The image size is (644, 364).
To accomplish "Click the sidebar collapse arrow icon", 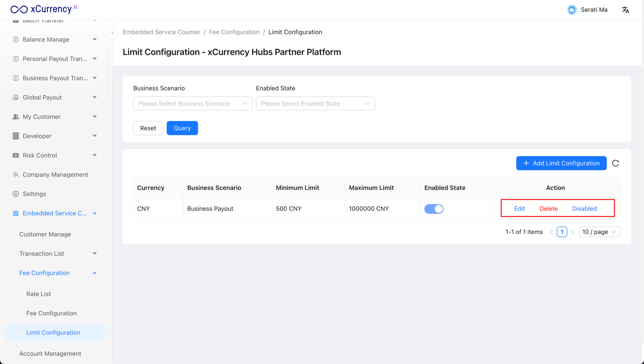I will (x=113, y=33).
